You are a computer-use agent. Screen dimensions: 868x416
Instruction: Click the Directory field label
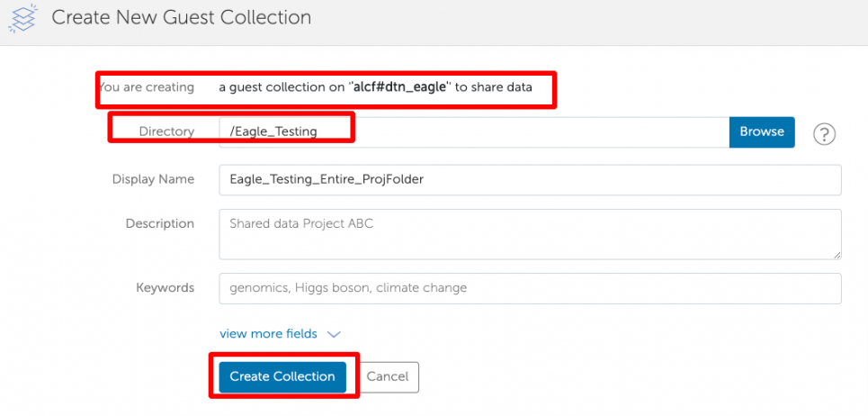tap(166, 131)
